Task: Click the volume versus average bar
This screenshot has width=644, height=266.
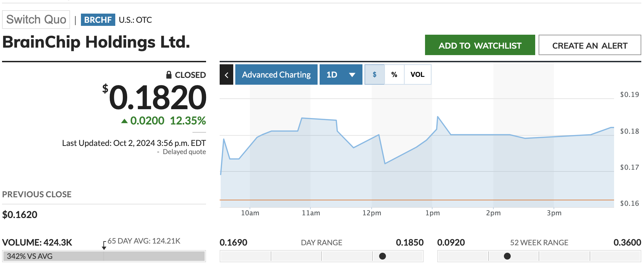Action: (104, 256)
